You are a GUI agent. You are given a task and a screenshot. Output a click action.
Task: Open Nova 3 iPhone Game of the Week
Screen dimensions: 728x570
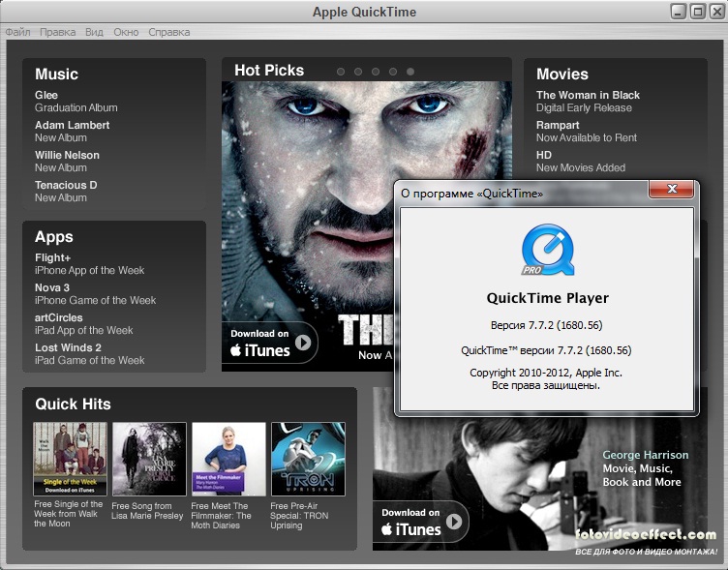pyautogui.click(x=95, y=294)
